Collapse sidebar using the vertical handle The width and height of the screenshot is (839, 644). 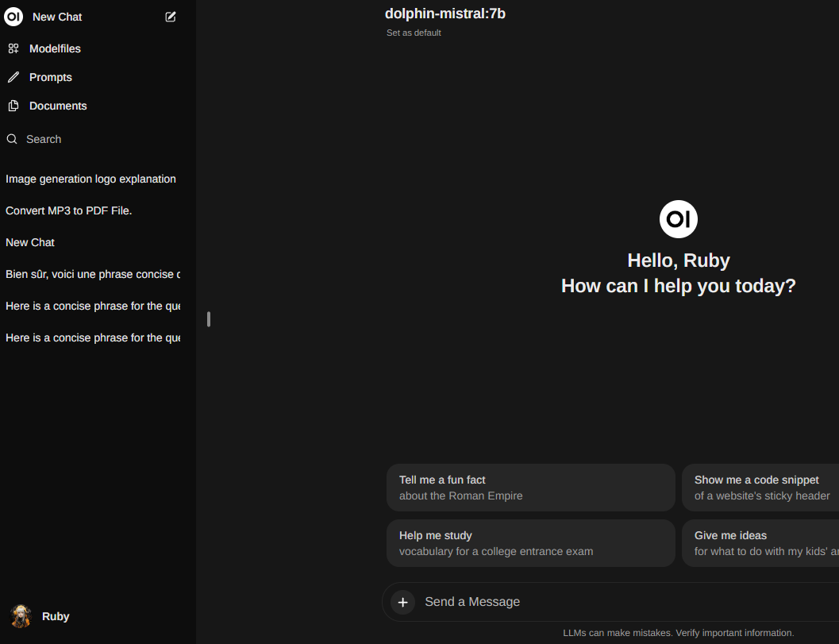tap(209, 319)
